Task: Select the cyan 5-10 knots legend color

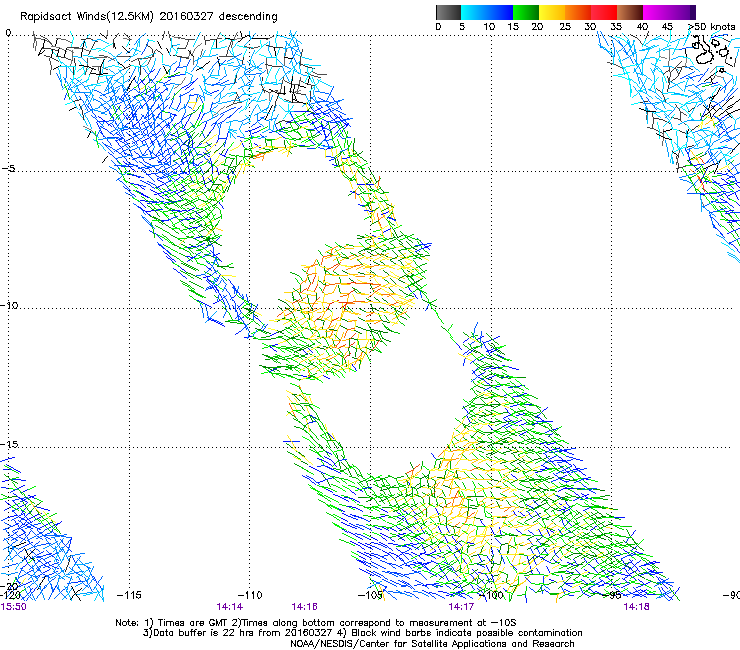Action: click(474, 12)
